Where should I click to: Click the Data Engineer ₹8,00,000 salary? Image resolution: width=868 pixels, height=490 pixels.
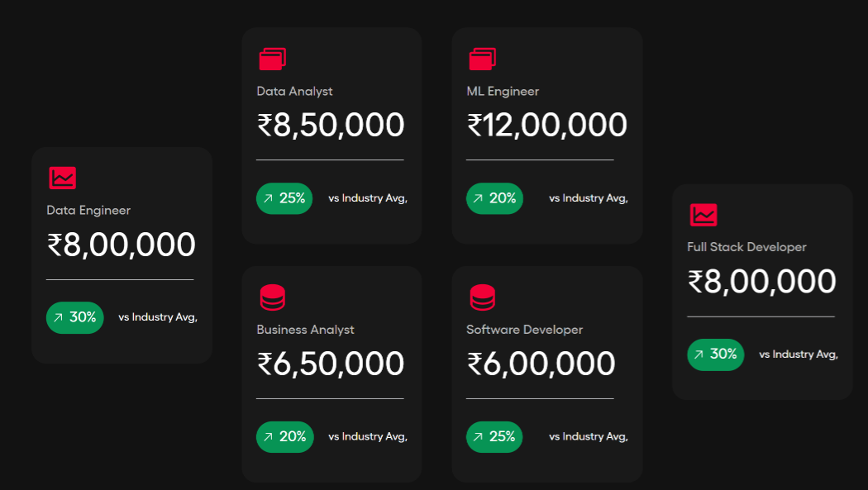[122, 245]
